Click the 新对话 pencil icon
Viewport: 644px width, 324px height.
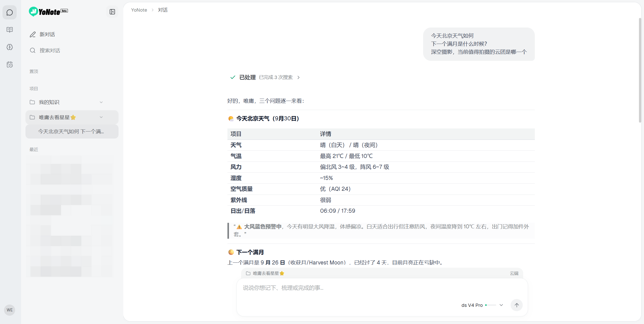point(33,34)
